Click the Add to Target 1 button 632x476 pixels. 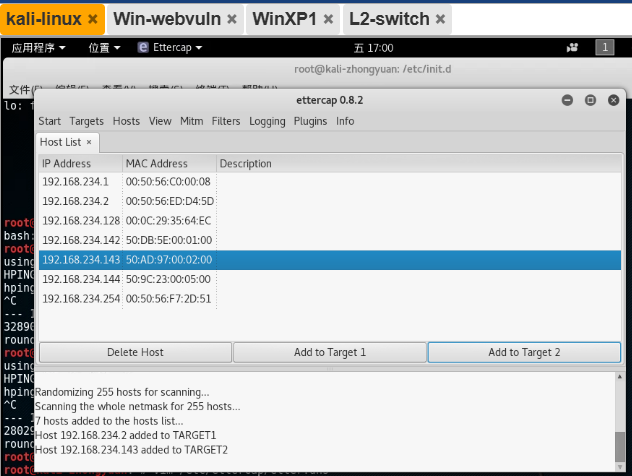tap(330, 352)
